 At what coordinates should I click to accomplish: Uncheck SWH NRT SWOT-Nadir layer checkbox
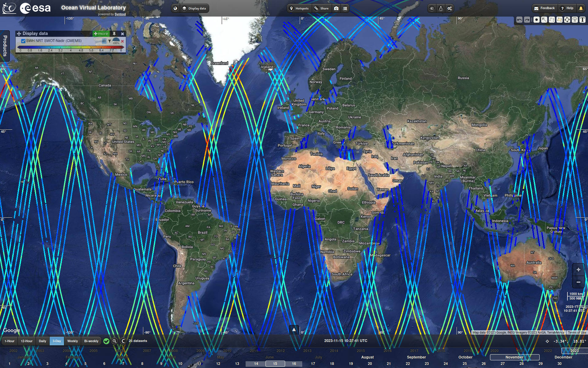(x=23, y=41)
